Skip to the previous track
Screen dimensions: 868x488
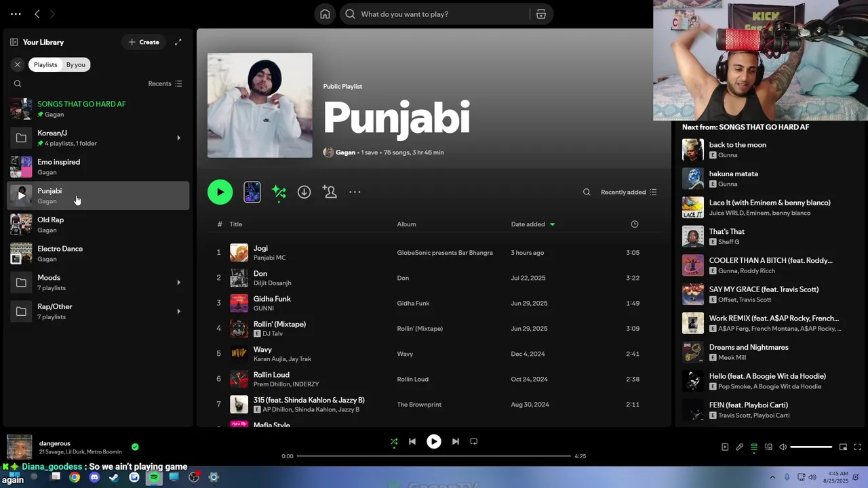point(412,442)
